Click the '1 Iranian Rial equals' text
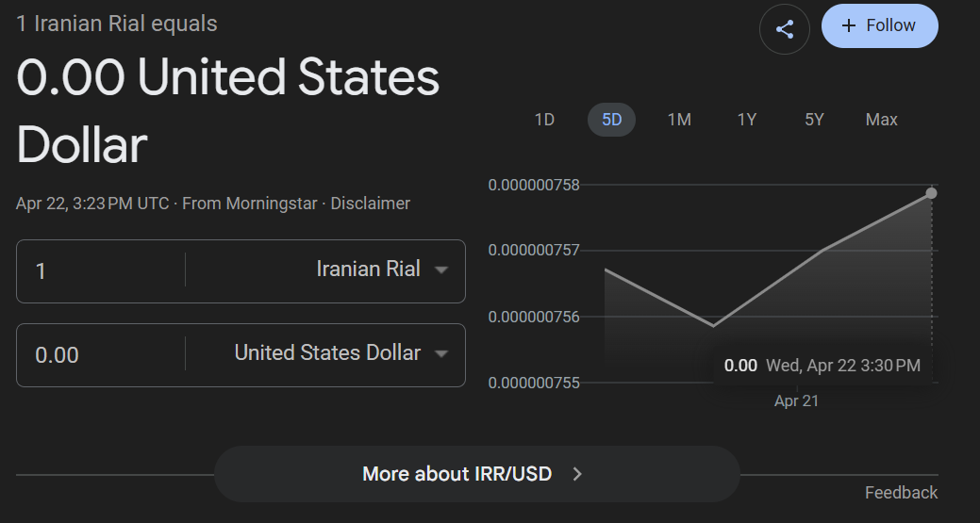 click(117, 24)
